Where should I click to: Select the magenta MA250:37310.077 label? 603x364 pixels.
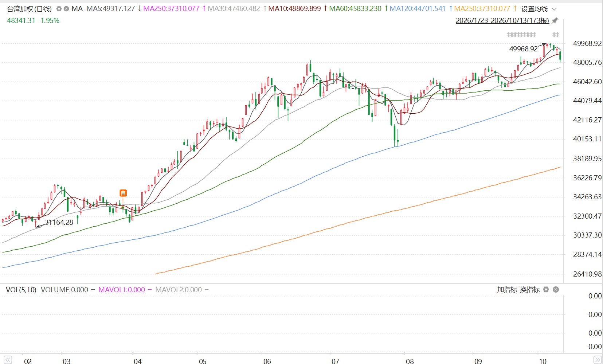click(x=171, y=8)
